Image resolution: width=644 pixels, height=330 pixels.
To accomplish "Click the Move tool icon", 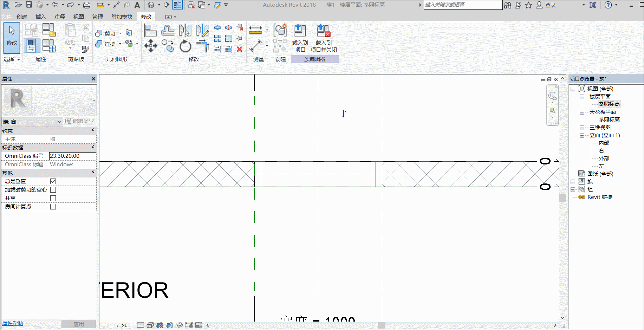I will click(x=150, y=46).
